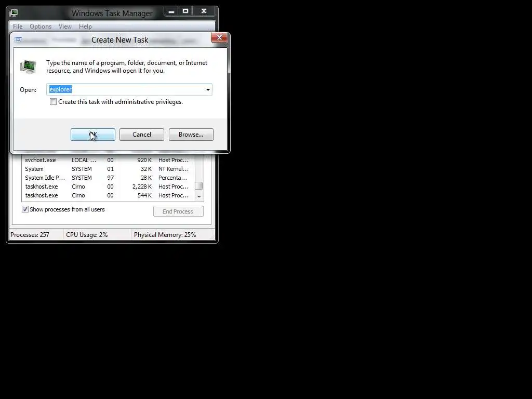
Task: Select the System process row
Action: click(108, 169)
